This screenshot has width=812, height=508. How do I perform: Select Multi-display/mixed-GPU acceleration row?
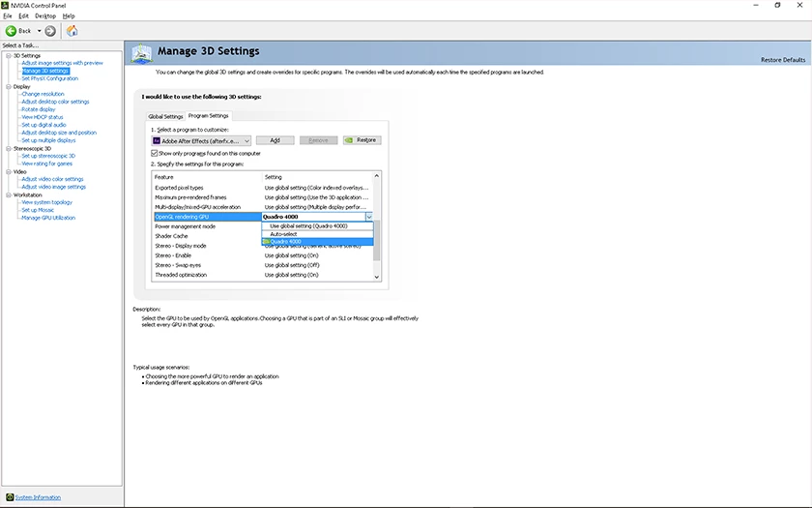(263, 207)
